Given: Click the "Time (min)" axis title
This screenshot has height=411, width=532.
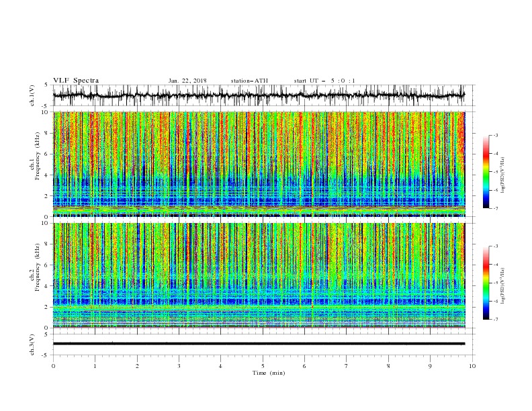Looking at the screenshot, I should click(269, 373).
